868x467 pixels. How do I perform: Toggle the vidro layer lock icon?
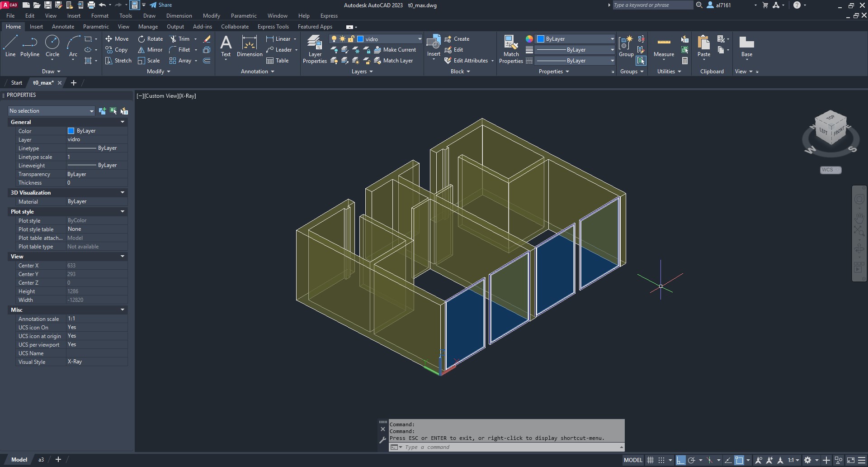[351, 39]
